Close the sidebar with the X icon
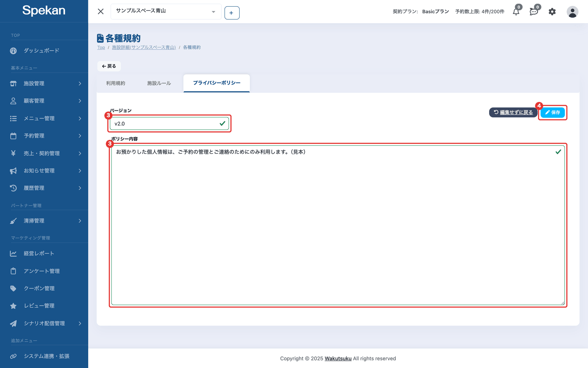The width and height of the screenshot is (588, 368). click(x=101, y=11)
